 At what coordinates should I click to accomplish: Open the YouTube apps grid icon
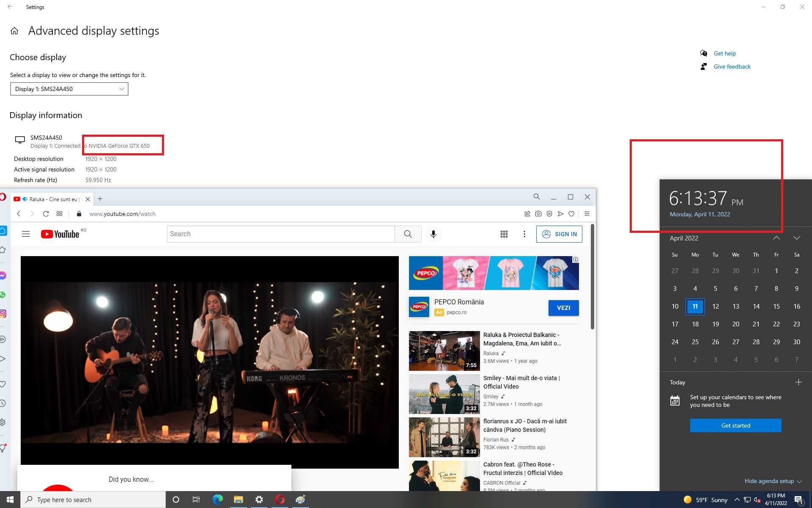pos(504,234)
